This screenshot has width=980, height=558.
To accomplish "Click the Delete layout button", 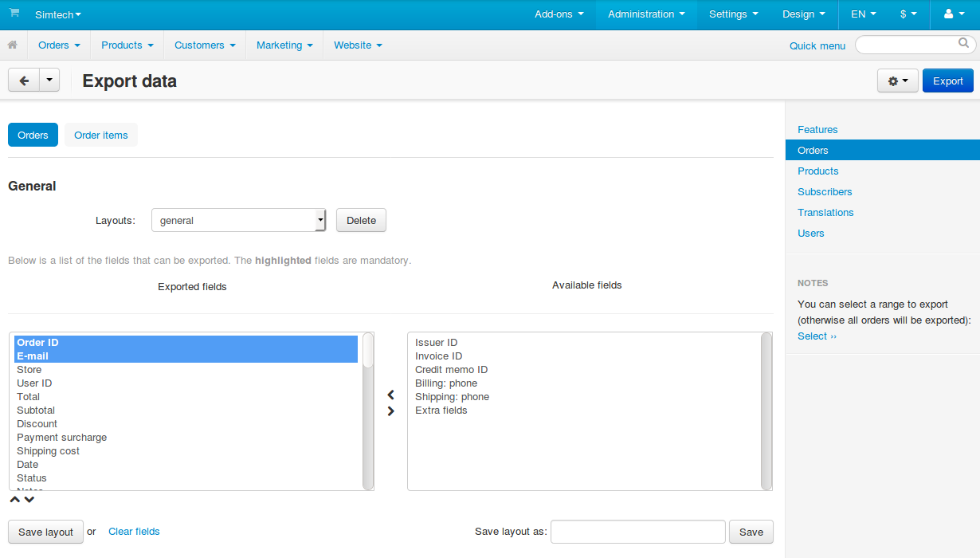I will click(361, 220).
